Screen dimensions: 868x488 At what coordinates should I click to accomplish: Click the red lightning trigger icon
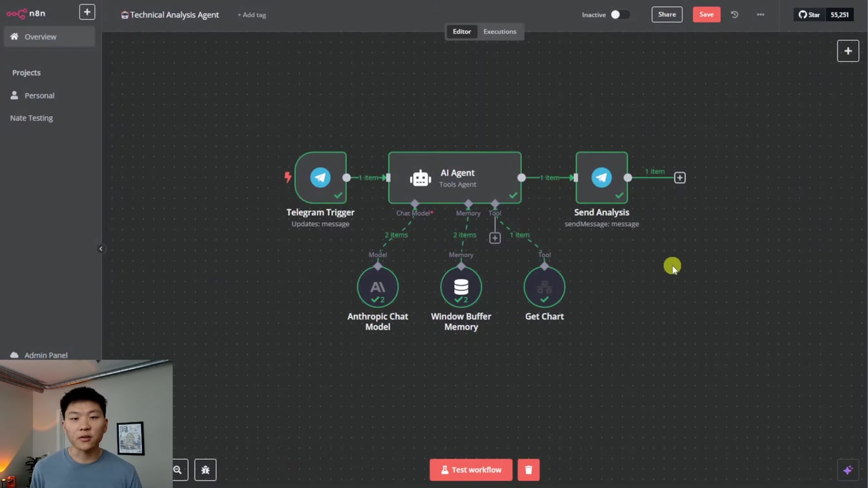pos(288,177)
